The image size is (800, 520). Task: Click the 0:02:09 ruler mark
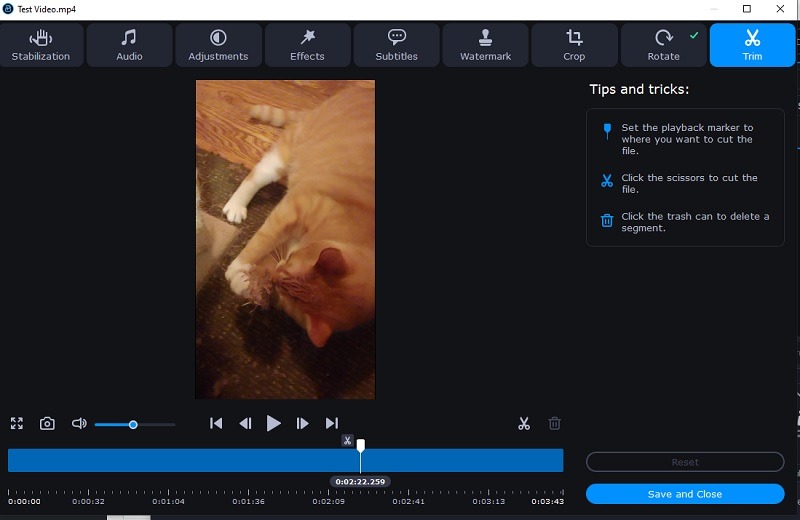point(329,501)
